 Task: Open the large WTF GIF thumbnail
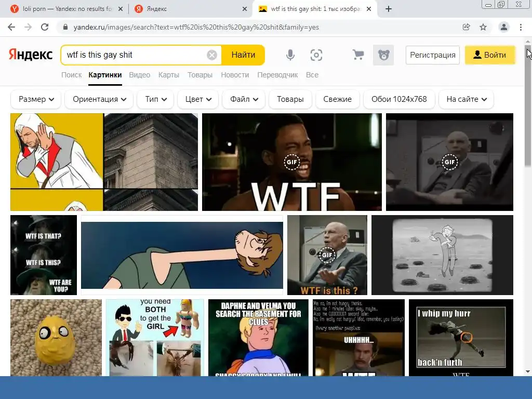point(292,162)
